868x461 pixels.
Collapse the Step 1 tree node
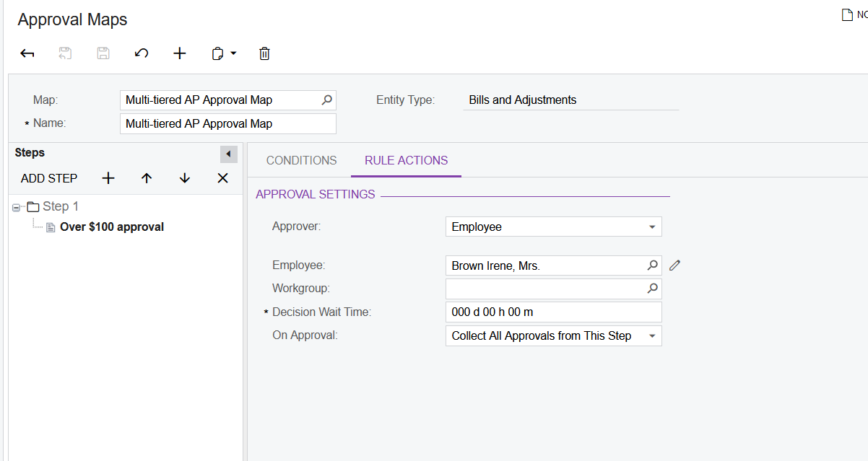[16, 206]
